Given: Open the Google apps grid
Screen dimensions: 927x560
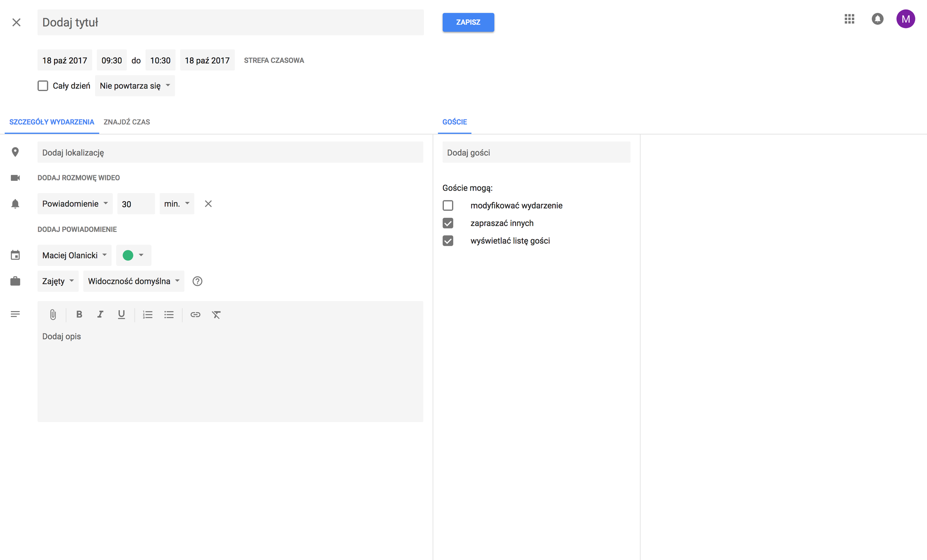Looking at the screenshot, I should pos(849,19).
